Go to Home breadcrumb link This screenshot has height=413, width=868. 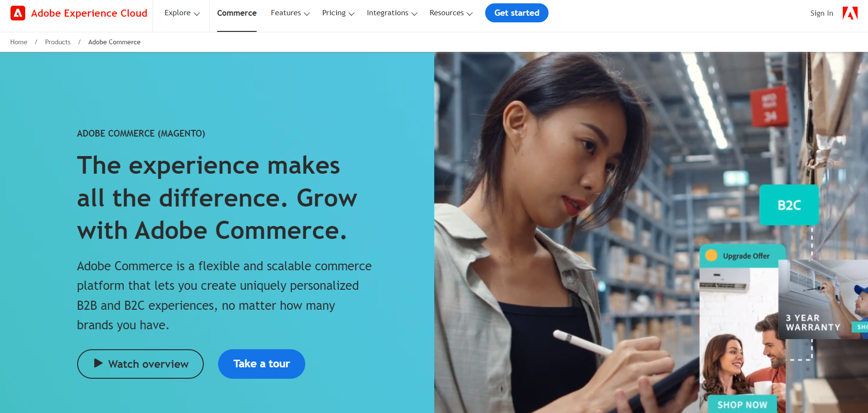click(x=19, y=42)
